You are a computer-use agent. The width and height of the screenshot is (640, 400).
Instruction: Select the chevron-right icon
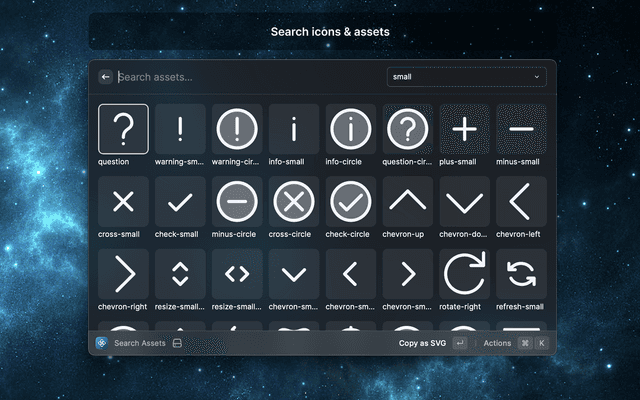coord(123,273)
